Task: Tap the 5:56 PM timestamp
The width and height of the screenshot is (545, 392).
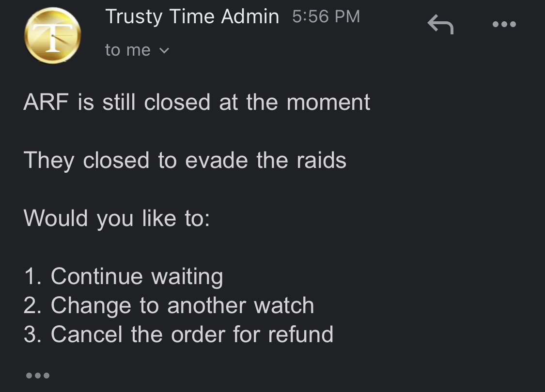Action: [326, 16]
